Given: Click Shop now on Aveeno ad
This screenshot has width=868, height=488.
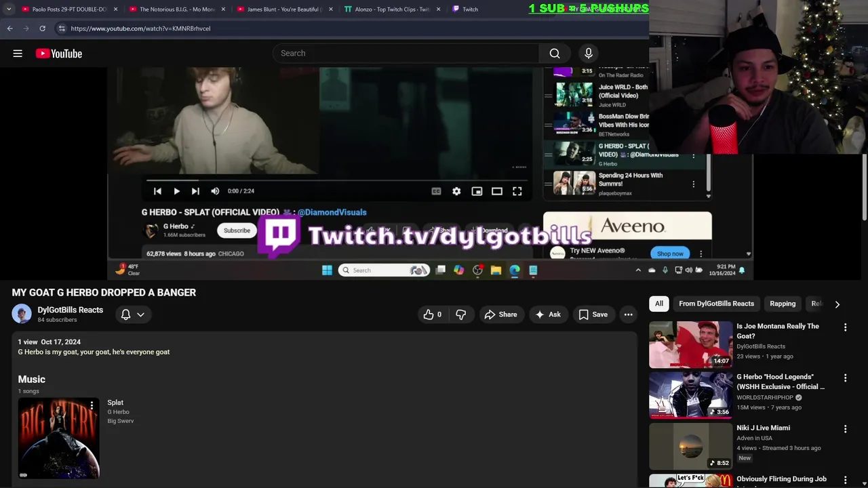Looking at the screenshot, I should 670,253.
